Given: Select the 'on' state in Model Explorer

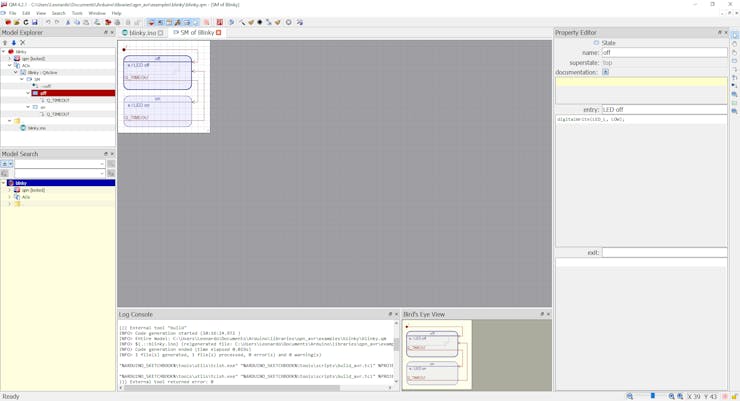Looking at the screenshot, I should [43, 107].
